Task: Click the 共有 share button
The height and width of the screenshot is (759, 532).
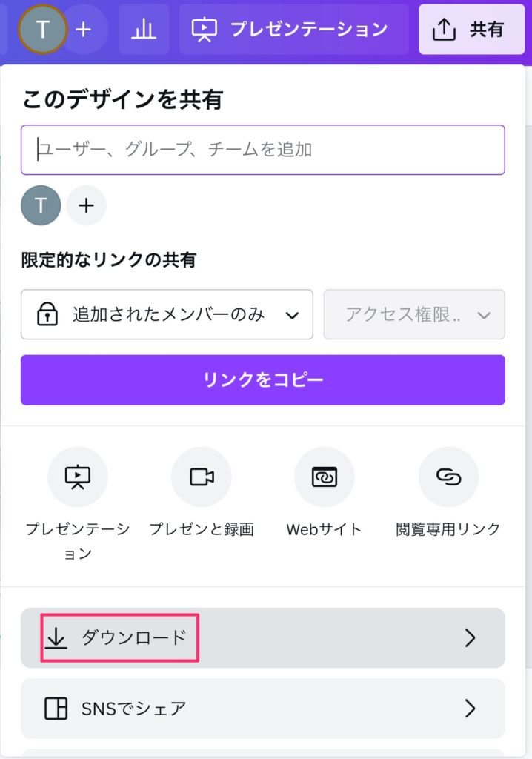Action: click(x=471, y=30)
